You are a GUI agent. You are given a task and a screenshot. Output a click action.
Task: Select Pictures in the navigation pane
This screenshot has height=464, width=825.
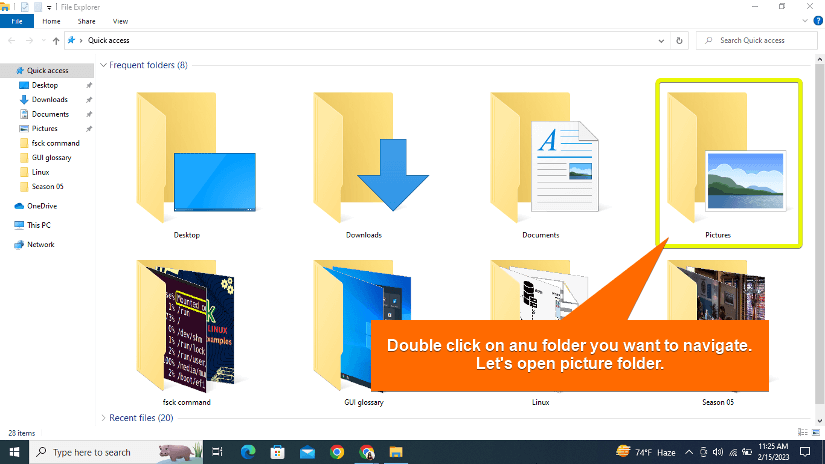point(44,128)
